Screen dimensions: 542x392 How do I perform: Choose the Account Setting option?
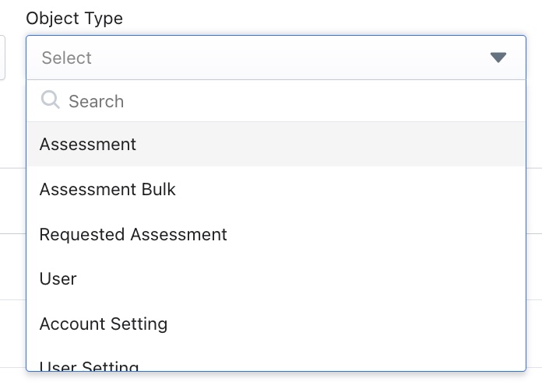tap(104, 324)
